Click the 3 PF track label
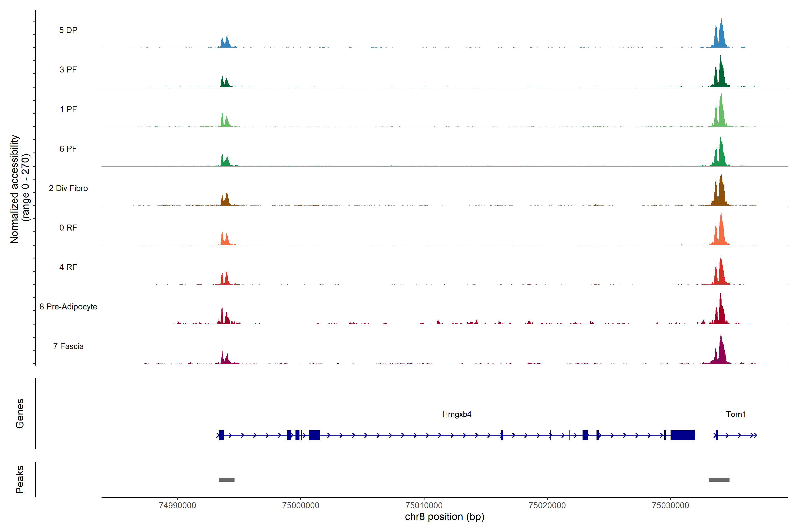This screenshot has width=798, height=532. coord(68,70)
